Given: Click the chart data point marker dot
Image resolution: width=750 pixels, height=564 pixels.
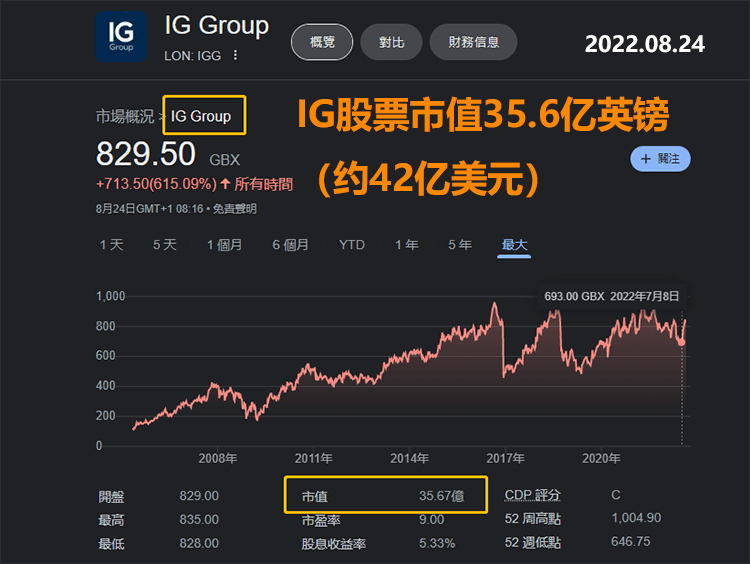Looking at the screenshot, I should pyautogui.click(x=682, y=342).
